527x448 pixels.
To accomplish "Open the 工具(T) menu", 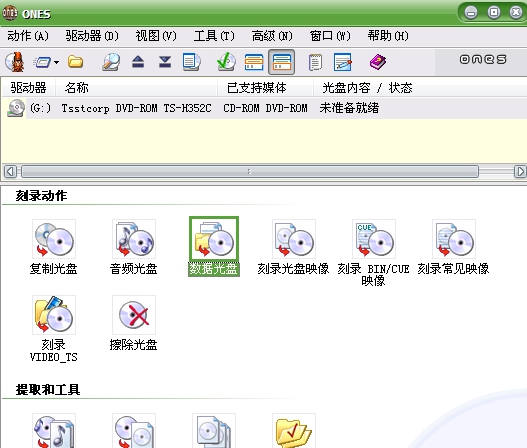I will [x=214, y=36].
